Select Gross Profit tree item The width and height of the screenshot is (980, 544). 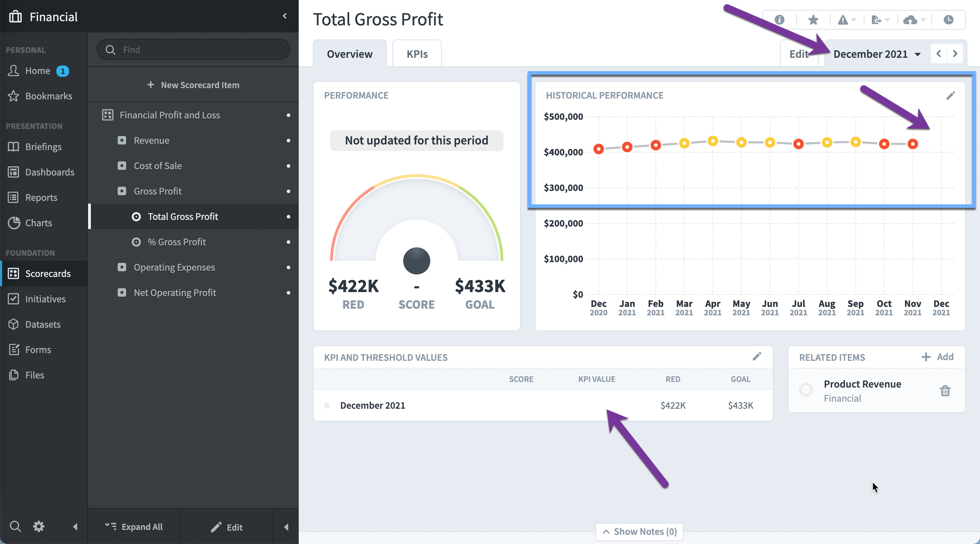pos(193,191)
